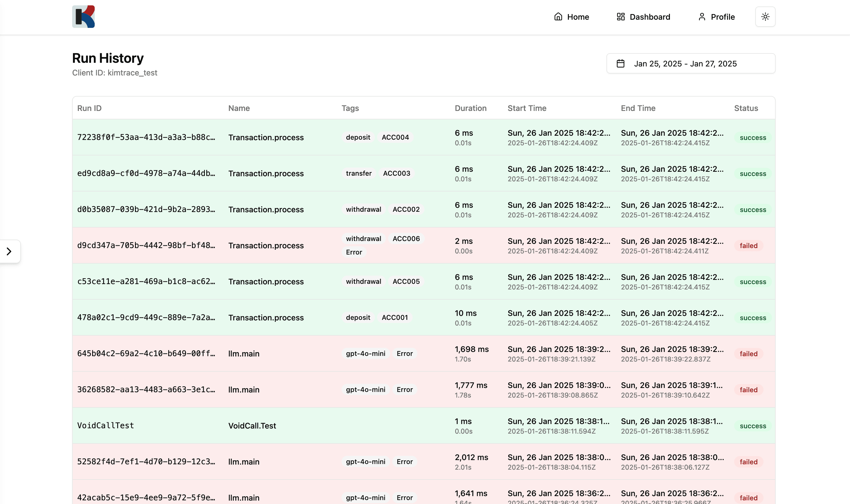
Task: Click the transfer tag
Action: point(358,173)
